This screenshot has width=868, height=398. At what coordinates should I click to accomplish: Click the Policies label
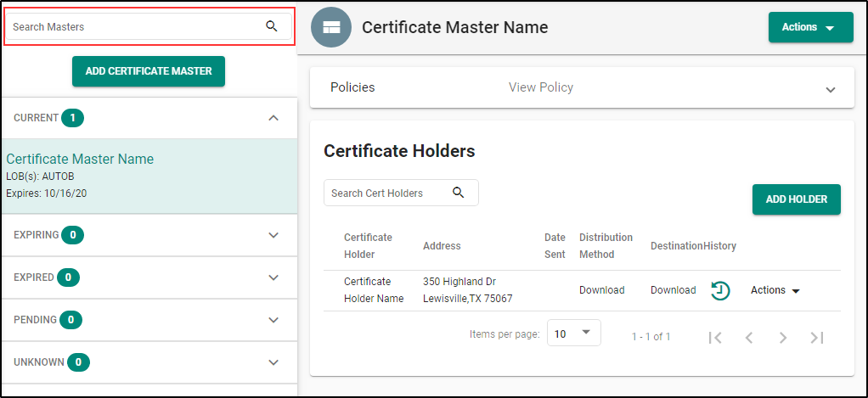pos(352,87)
